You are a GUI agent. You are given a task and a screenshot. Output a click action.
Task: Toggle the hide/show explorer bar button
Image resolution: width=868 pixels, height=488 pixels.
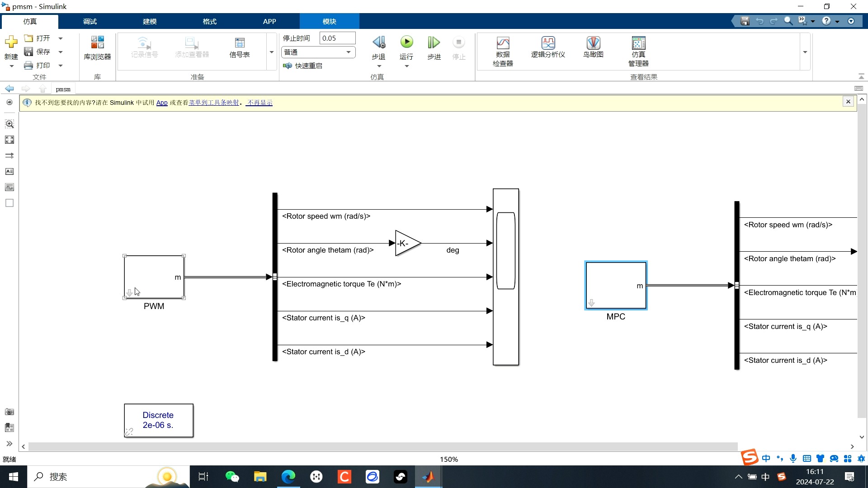(x=9, y=103)
